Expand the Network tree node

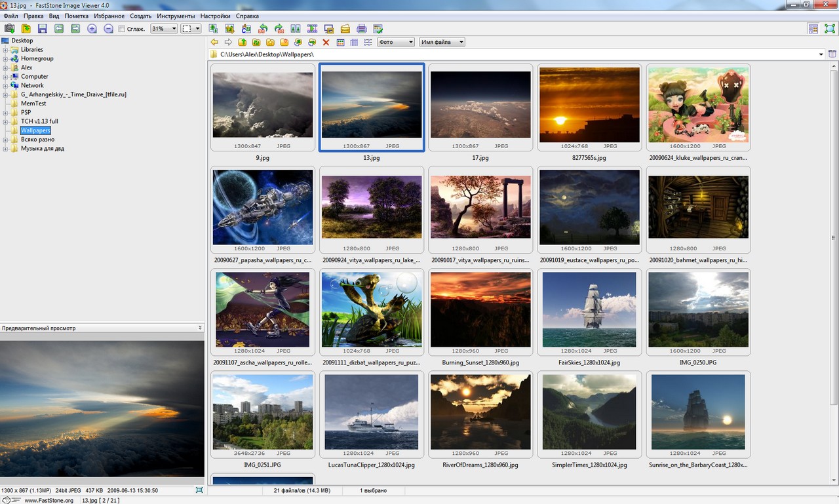point(5,86)
